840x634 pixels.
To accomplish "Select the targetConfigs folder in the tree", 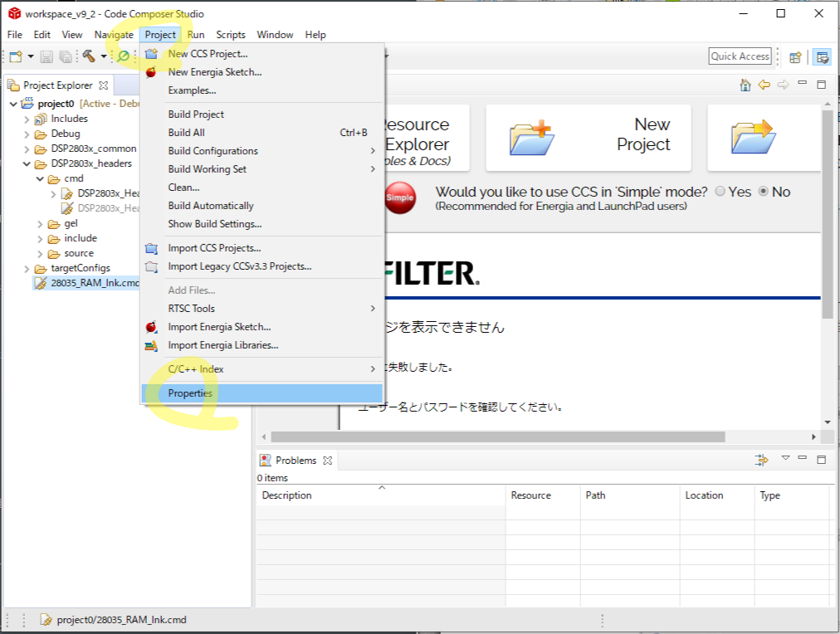I will [x=81, y=268].
